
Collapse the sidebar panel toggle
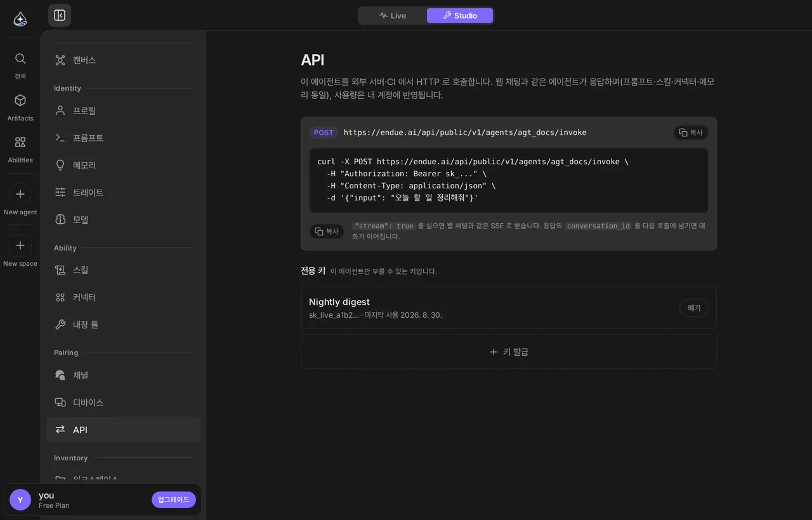click(60, 15)
